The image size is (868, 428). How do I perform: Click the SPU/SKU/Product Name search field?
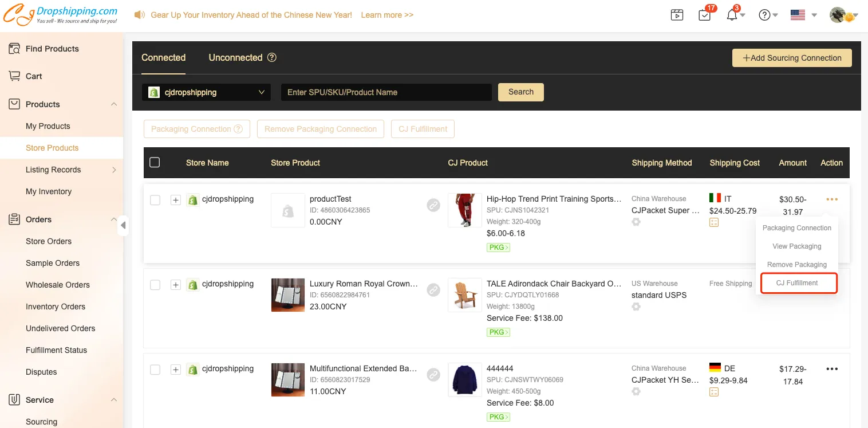(386, 92)
